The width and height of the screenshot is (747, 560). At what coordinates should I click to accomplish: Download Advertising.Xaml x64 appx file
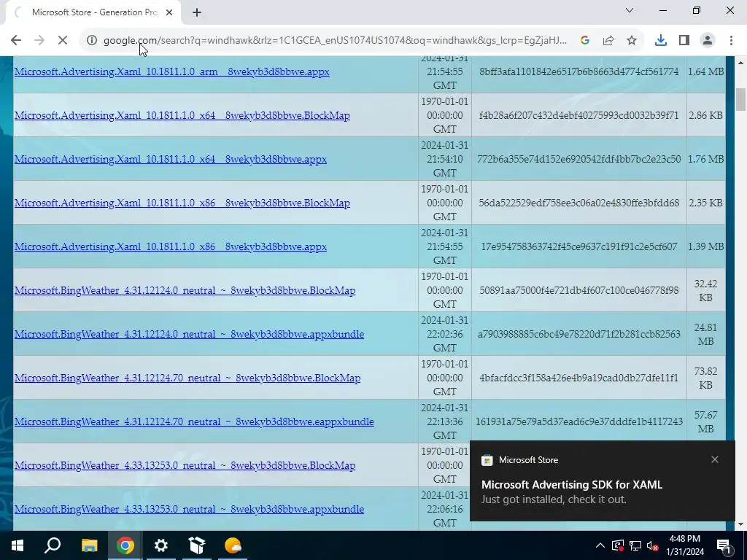[x=171, y=160]
